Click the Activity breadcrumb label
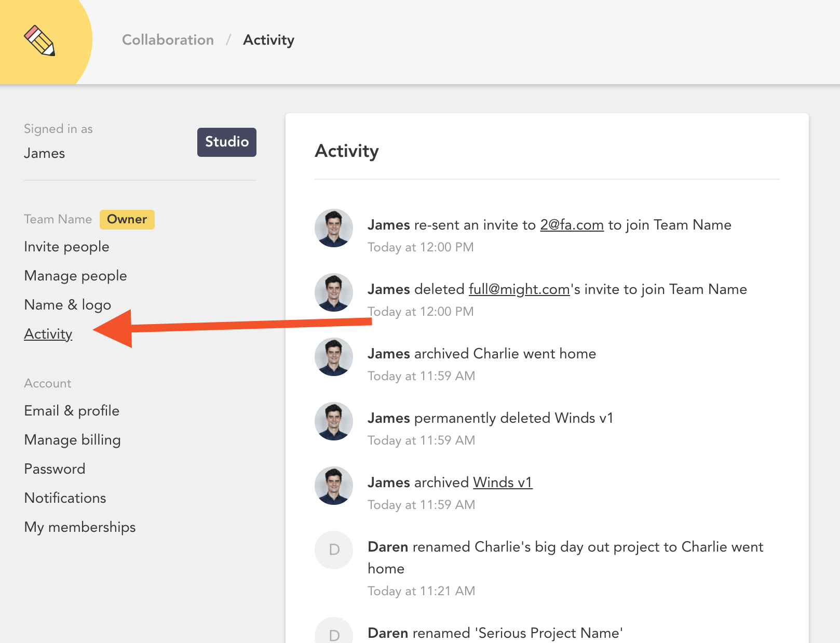 [x=268, y=40]
